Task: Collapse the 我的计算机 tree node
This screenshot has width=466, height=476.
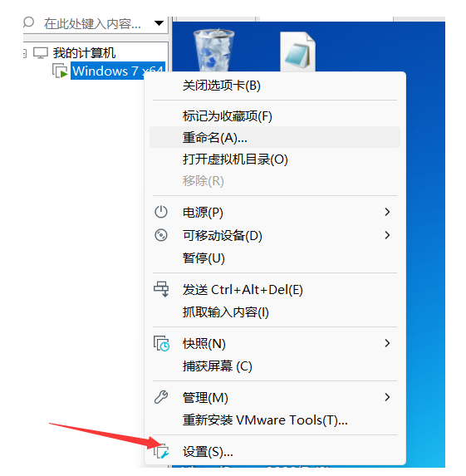Action: (25, 54)
